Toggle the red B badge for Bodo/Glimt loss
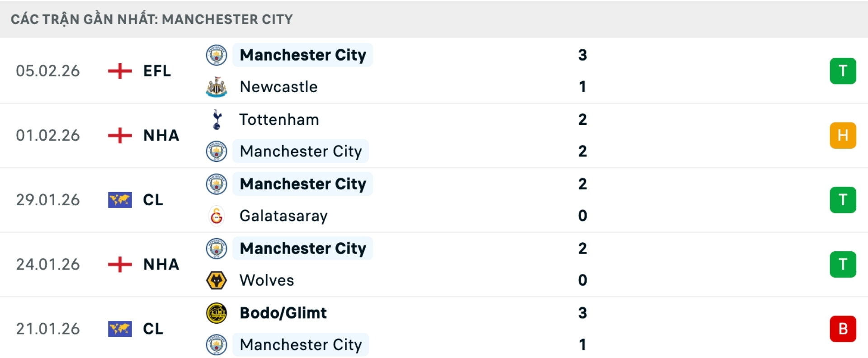Viewport: 868px width, 358px height. click(843, 329)
